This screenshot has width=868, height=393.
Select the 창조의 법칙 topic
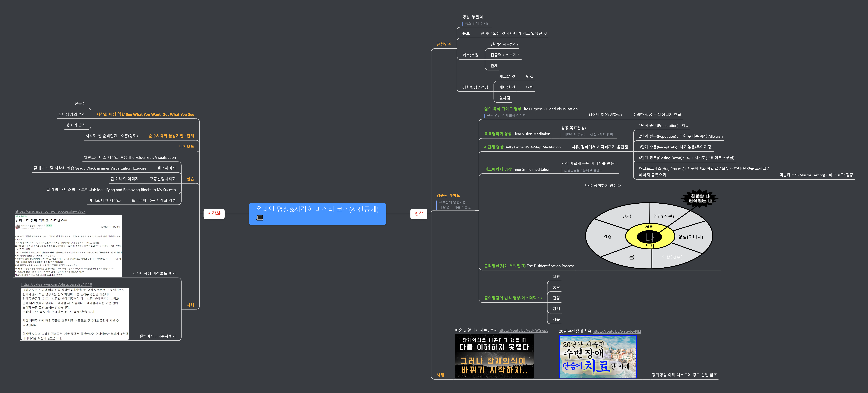click(x=76, y=125)
